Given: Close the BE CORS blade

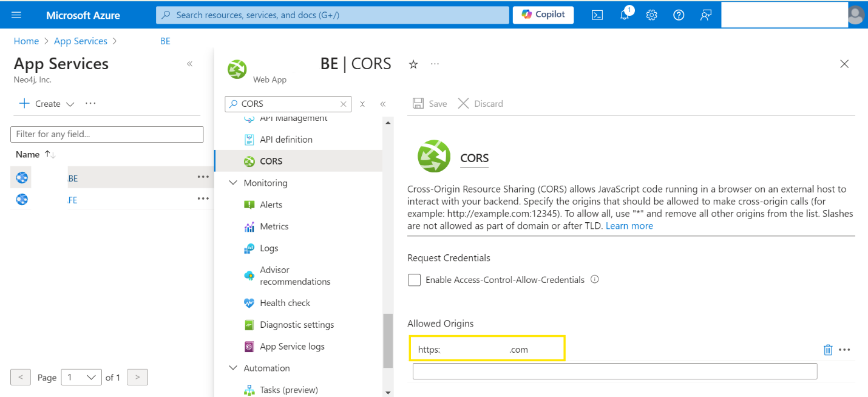Looking at the screenshot, I should [844, 64].
